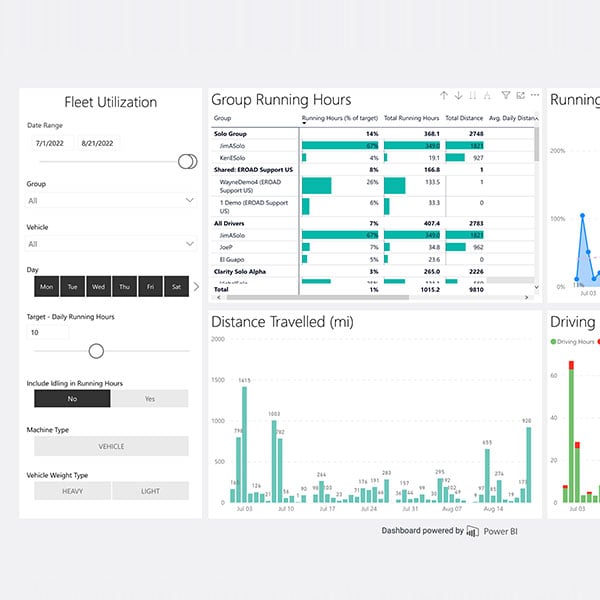Toggle Wed day filter
Image resolution: width=600 pixels, height=600 pixels.
coord(98,287)
